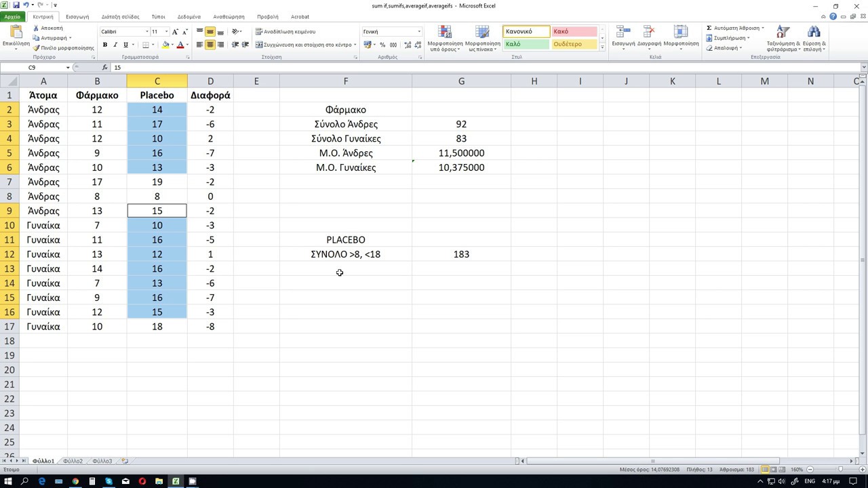Toggle middle vertical alignment

(x=210, y=32)
